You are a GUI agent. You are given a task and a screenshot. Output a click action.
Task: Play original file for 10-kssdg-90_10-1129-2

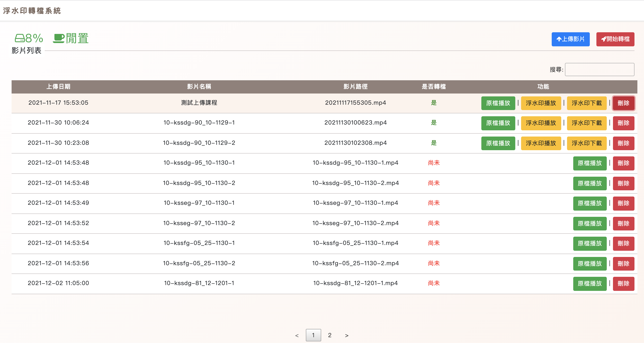click(498, 143)
